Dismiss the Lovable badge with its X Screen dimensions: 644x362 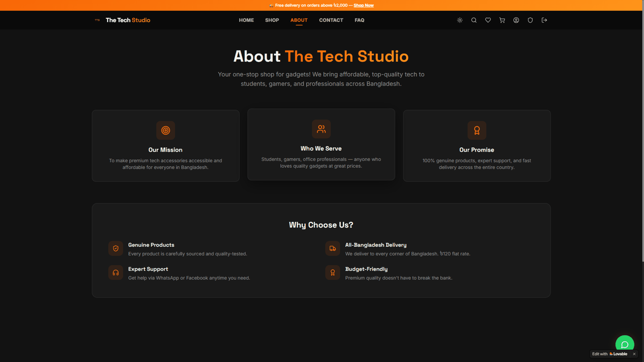pyautogui.click(x=634, y=354)
